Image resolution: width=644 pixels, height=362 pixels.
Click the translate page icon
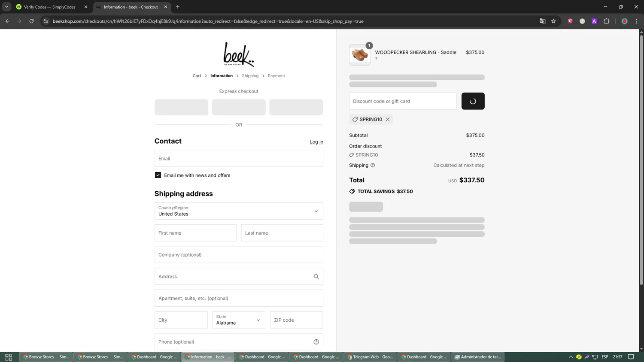tap(542, 21)
